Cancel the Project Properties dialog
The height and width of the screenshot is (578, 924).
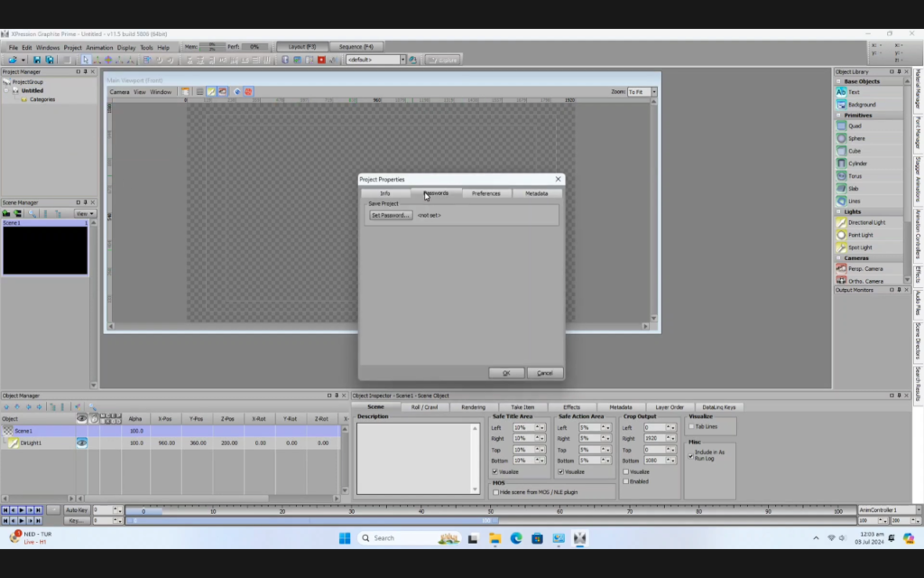click(544, 373)
